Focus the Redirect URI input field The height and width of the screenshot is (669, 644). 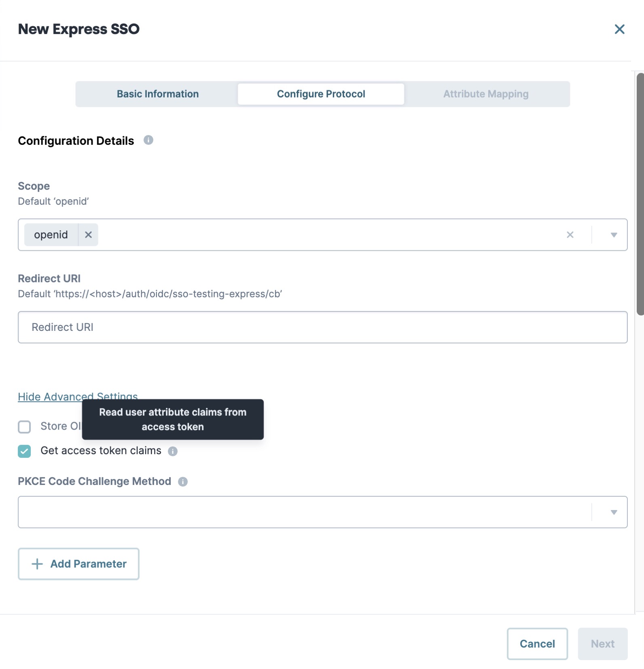coord(322,327)
